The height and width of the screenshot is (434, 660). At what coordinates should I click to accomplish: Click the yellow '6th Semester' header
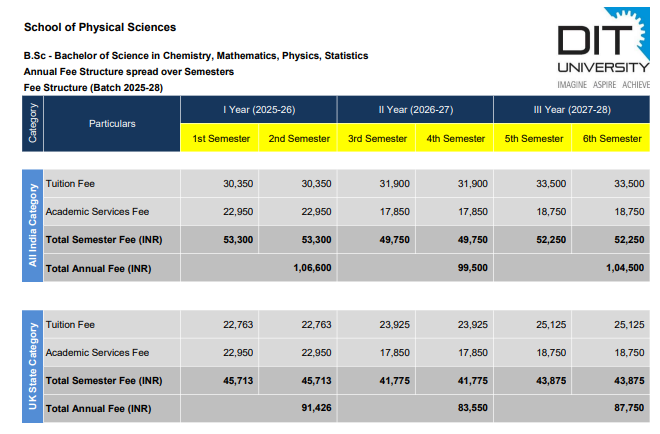(x=612, y=138)
